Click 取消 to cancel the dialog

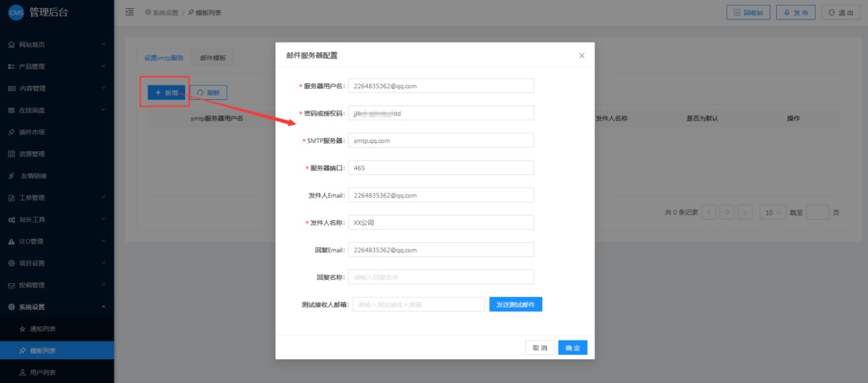click(x=540, y=348)
